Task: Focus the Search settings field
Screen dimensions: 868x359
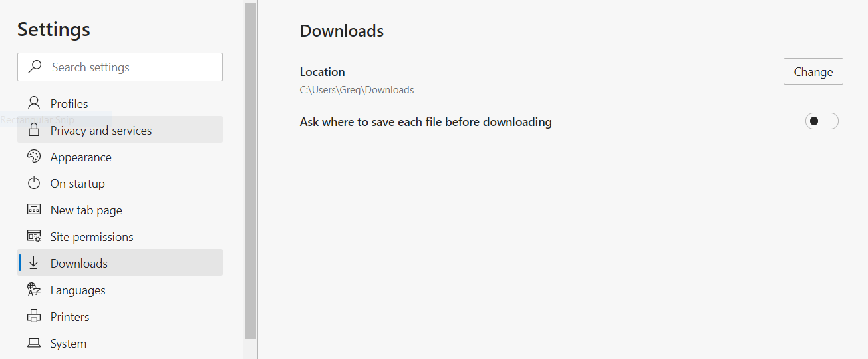Action: click(x=120, y=67)
